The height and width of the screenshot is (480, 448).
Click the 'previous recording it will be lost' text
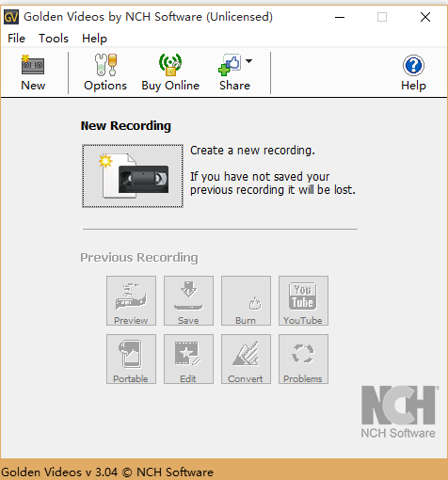pyautogui.click(x=273, y=190)
